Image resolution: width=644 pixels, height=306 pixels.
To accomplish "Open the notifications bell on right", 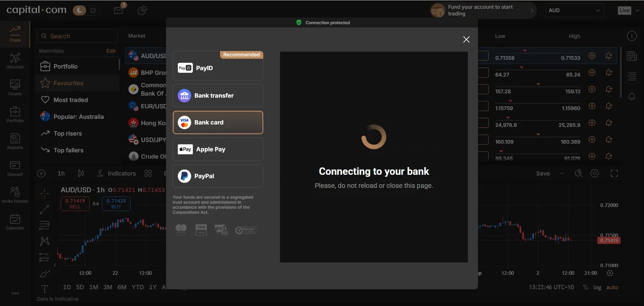I will pyautogui.click(x=632, y=97).
